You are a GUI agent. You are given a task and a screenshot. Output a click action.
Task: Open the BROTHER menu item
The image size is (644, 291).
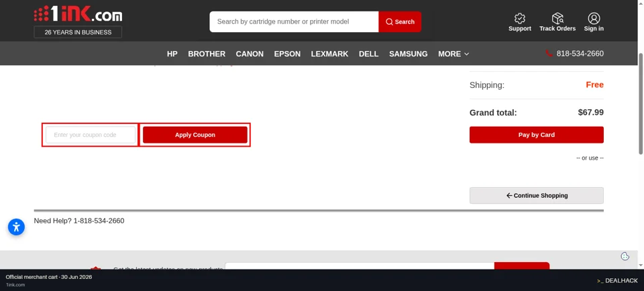[x=207, y=54]
